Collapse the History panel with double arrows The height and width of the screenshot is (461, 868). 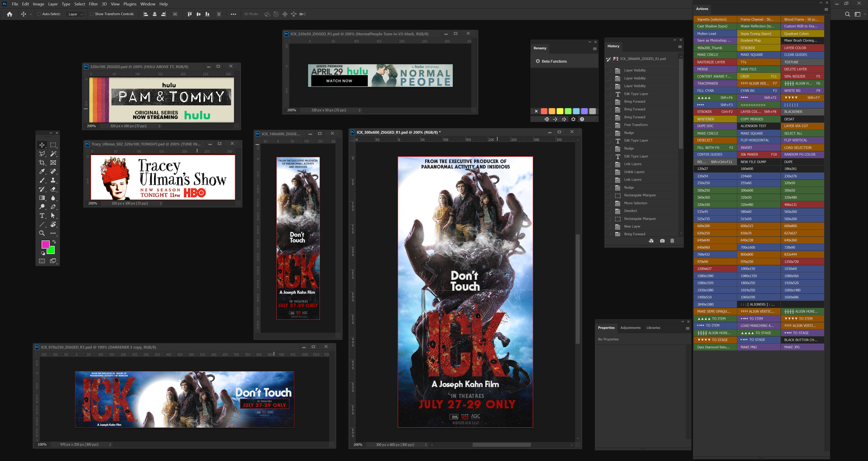[675, 40]
